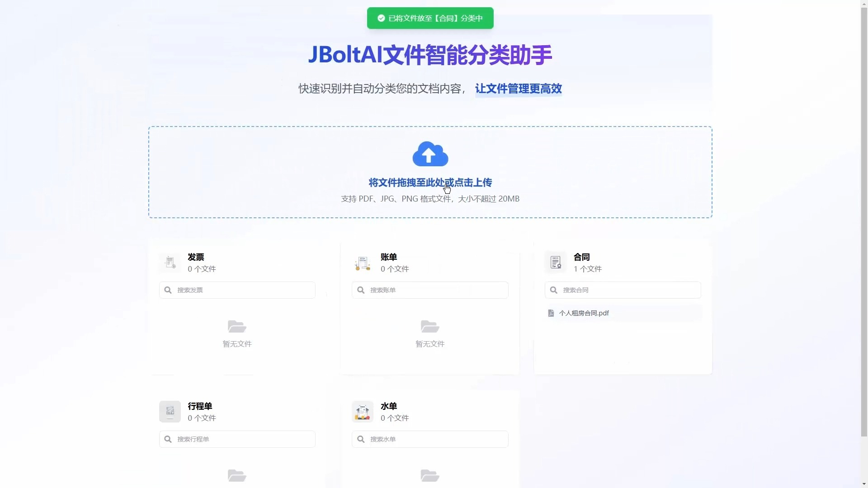Focus the 搜索行程单 search box
The width and height of the screenshot is (868, 488).
[x=237, y=439]
